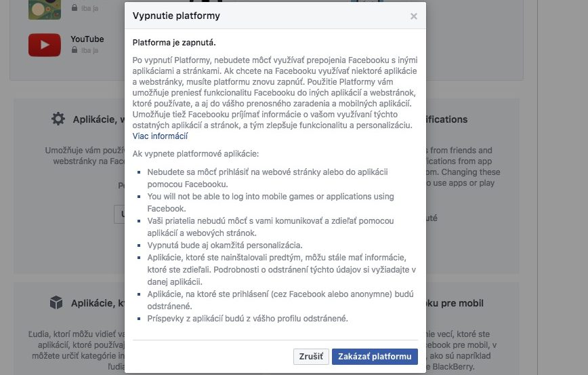Click the Iba ja privacy text under YouTube
The height and width of the screenshot is (375, 588).
(89, 50)
